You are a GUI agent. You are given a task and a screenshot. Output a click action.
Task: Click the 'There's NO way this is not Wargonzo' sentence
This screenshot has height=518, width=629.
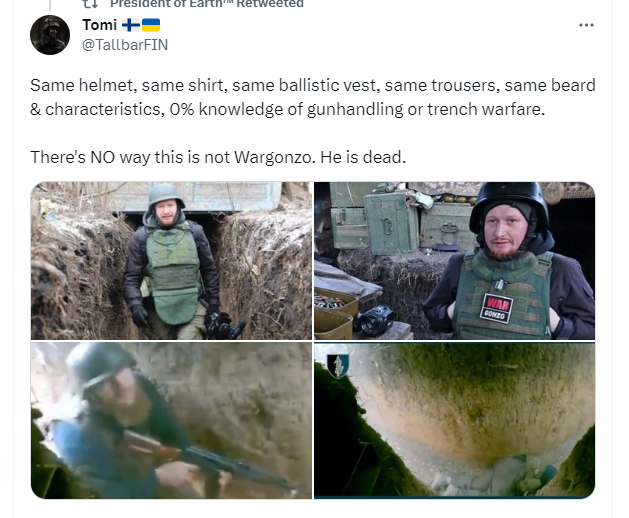coord(218,157)
